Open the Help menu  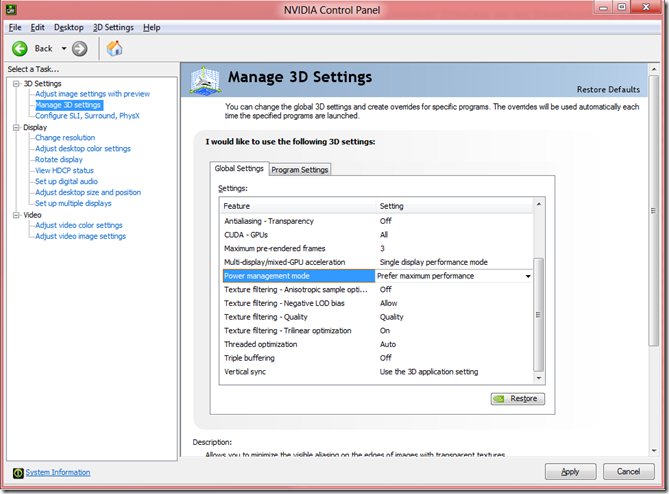[x=151, y=28]
